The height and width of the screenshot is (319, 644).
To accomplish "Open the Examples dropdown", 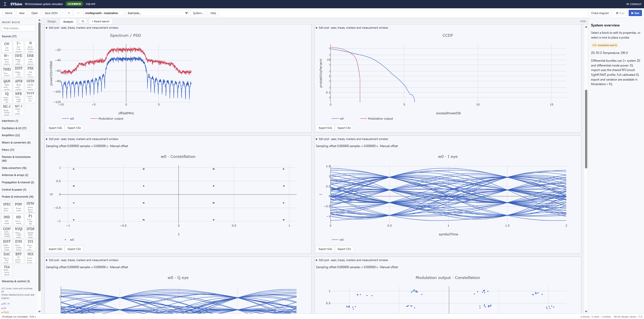I will click(x=157, y=13).
